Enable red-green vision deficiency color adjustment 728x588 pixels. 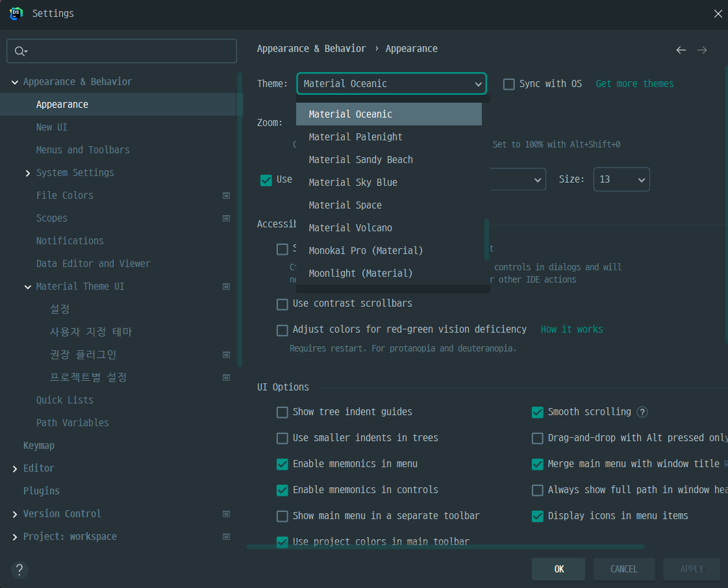(282, 330)
